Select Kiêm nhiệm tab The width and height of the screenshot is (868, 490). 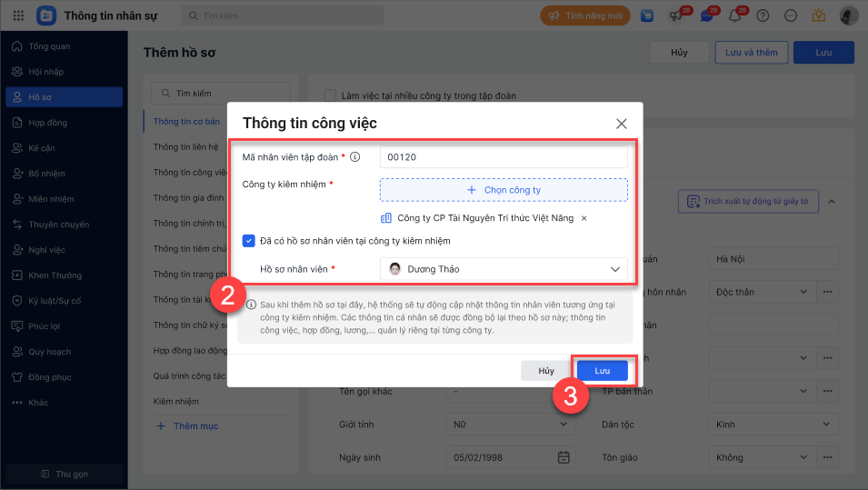[x=176, y=402]
